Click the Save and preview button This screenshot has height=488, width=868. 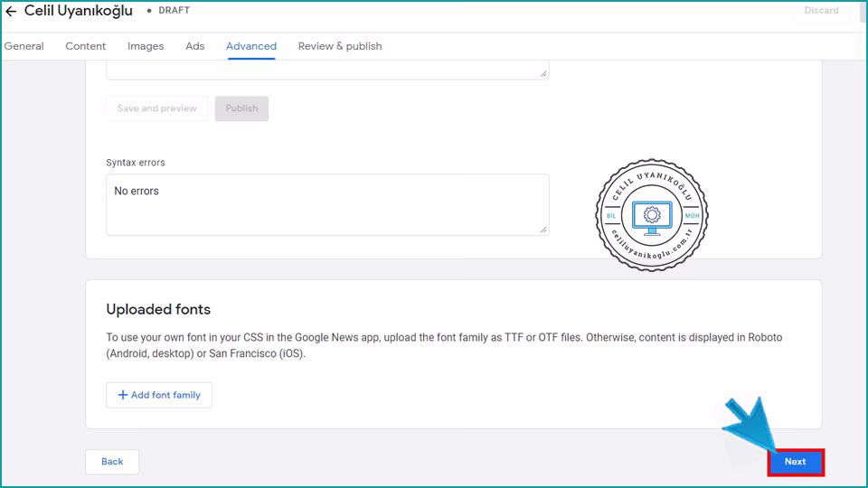click(x=157, y=108)
